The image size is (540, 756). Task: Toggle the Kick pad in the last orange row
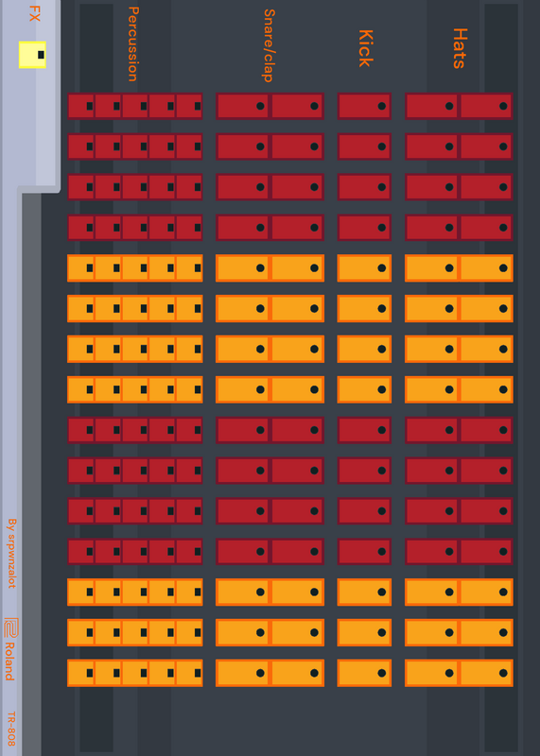point(364,673)
